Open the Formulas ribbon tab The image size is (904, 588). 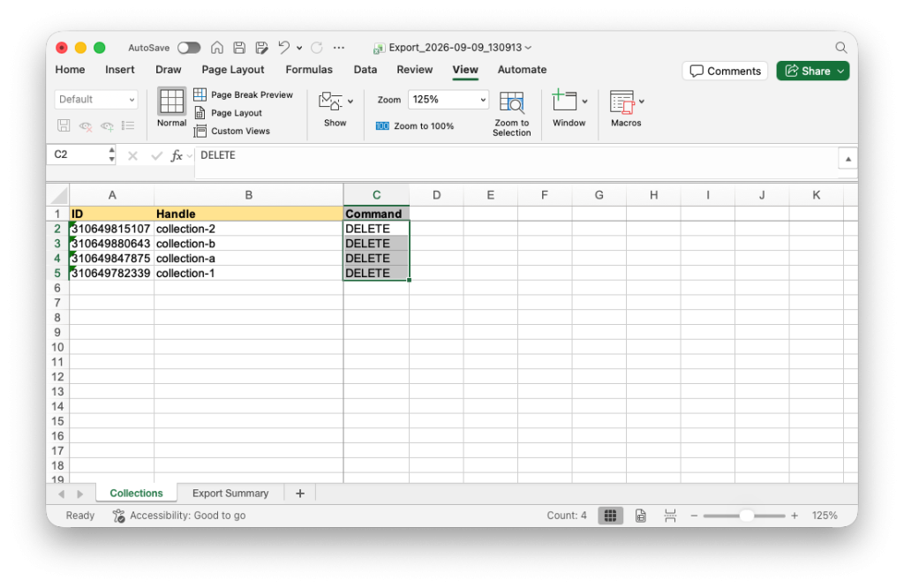309,69
